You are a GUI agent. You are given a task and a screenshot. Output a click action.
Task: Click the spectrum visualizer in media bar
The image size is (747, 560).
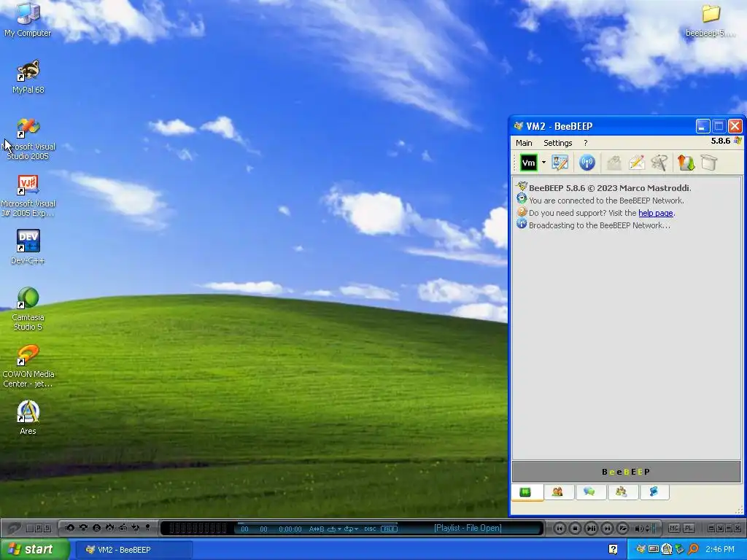[198, 529]
